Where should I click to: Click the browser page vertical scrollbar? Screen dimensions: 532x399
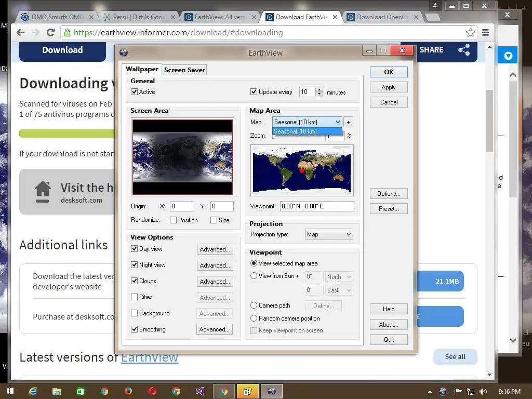489,121
